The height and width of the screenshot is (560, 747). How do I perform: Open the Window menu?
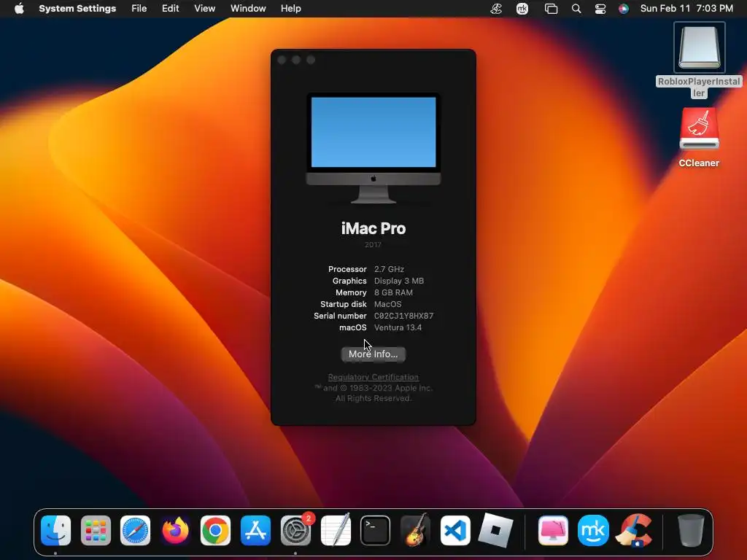point(248,9)
